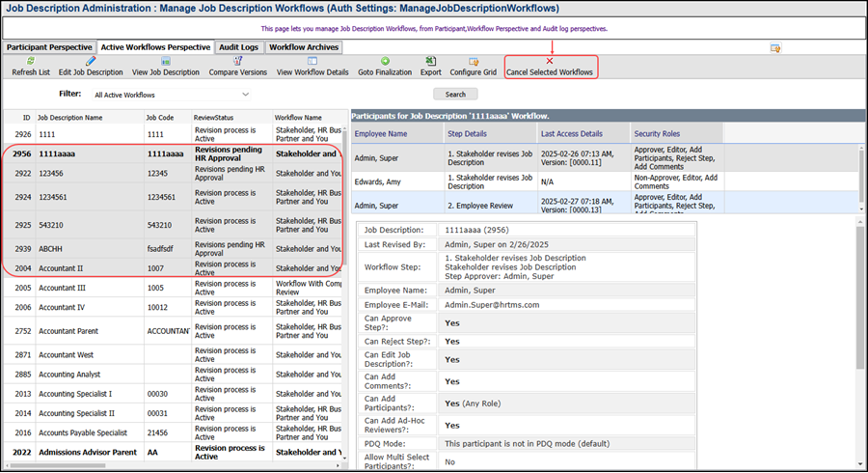868x473 pixels.
Task: Select the Accountant West row
Action: [x=174, y=354]
